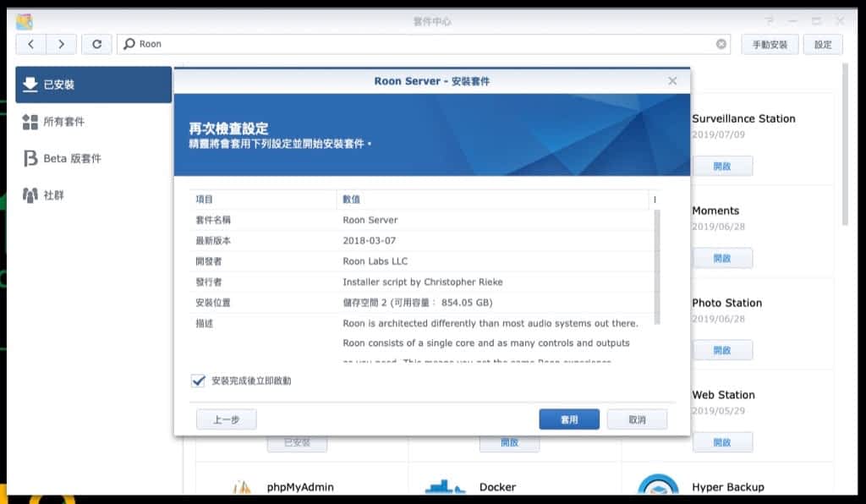Click the 已安裝 download icon in sidebar
The width and height of the screenshot is (866, 504).
(x=30, y=85)
